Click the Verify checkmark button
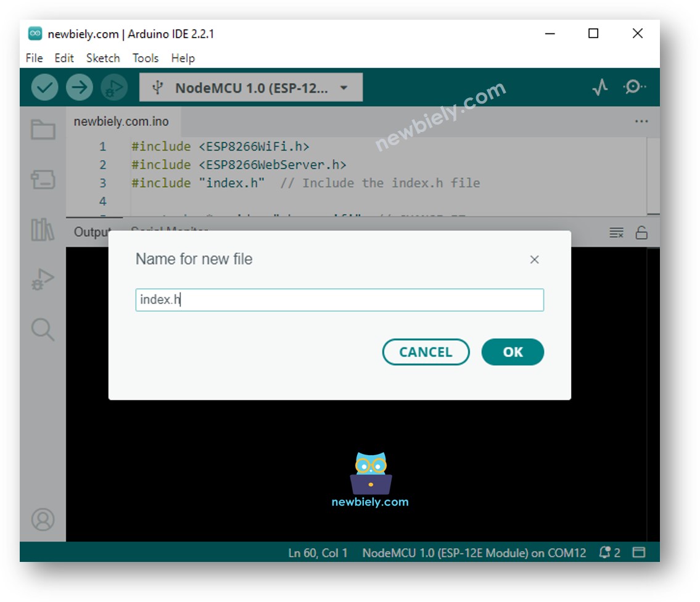700x602 pixels. coord(44,88)
